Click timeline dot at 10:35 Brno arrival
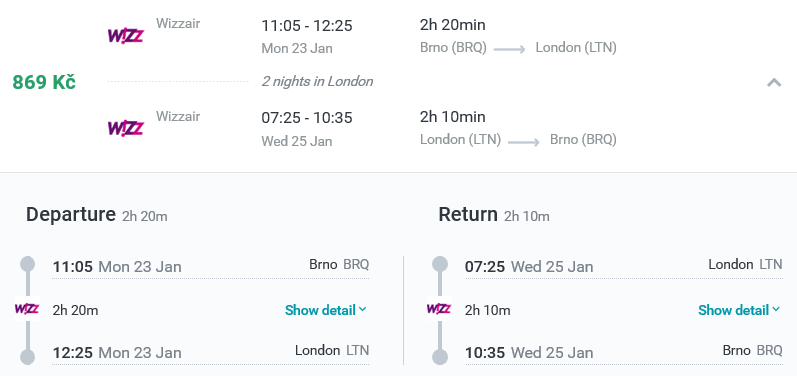Image resolution: width=797 pixels, height=376 pixels. (x=440, y=357)
